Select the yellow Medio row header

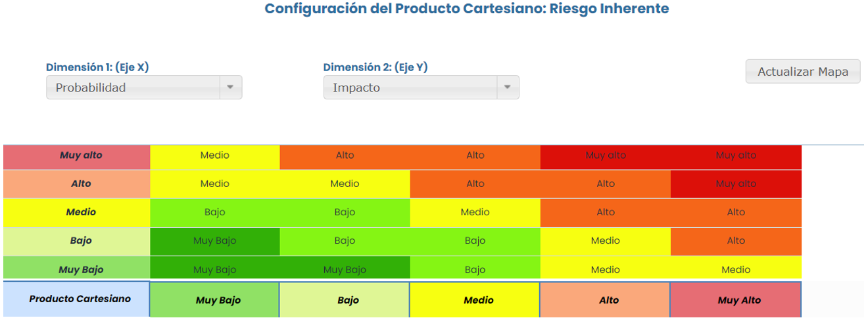76,213
